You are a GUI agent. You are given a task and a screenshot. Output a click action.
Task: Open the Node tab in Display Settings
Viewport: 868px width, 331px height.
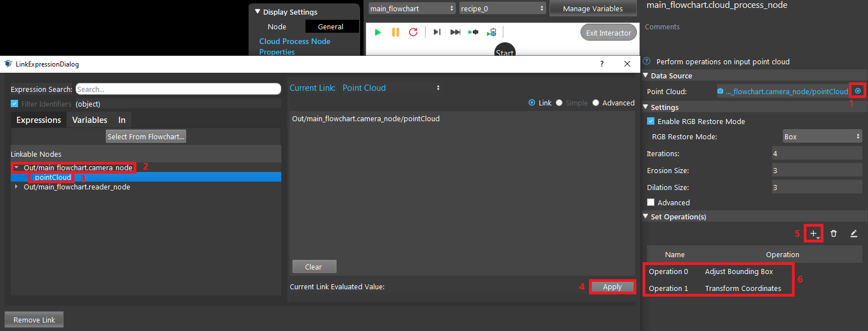277,27
